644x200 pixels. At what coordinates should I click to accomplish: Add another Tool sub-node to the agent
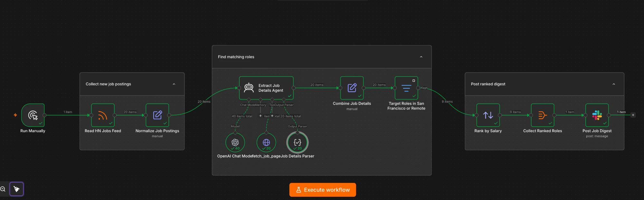272,116
